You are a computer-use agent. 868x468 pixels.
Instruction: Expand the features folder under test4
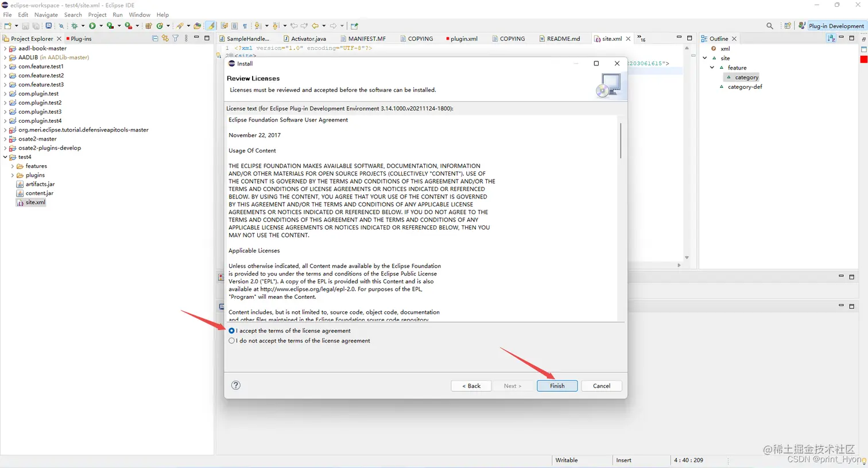click(x=13, y=166)
